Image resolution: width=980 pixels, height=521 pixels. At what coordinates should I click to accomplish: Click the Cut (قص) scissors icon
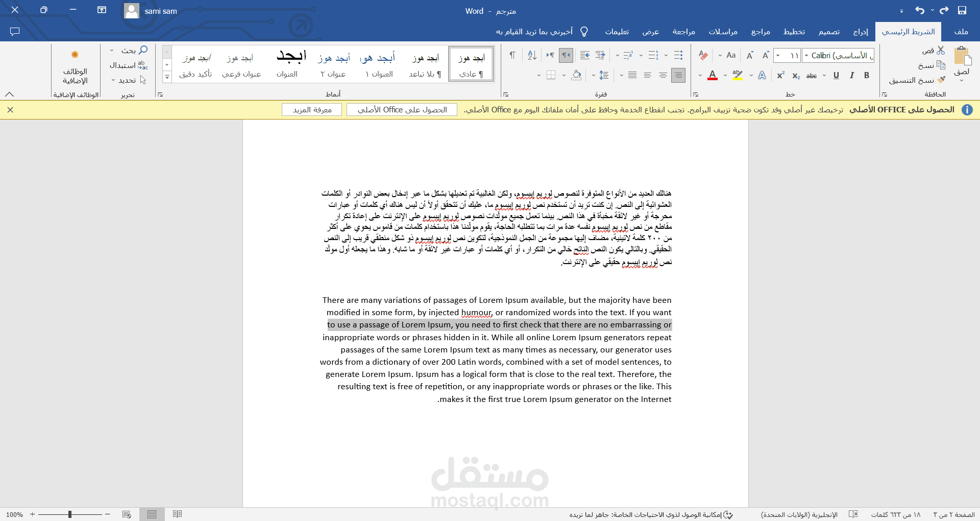pos(941,50)
